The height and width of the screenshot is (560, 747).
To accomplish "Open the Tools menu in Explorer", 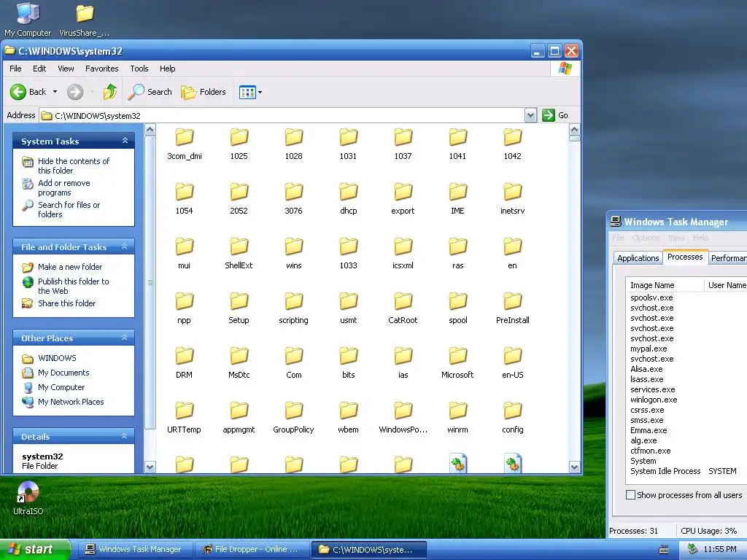I will [x=139, y=69].
